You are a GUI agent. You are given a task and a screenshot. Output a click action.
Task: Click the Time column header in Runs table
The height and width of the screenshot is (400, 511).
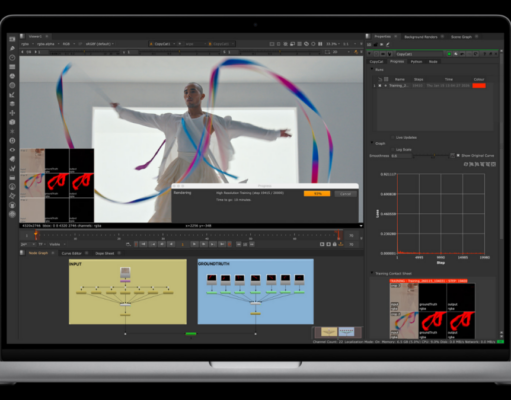(x=449, y=79)
